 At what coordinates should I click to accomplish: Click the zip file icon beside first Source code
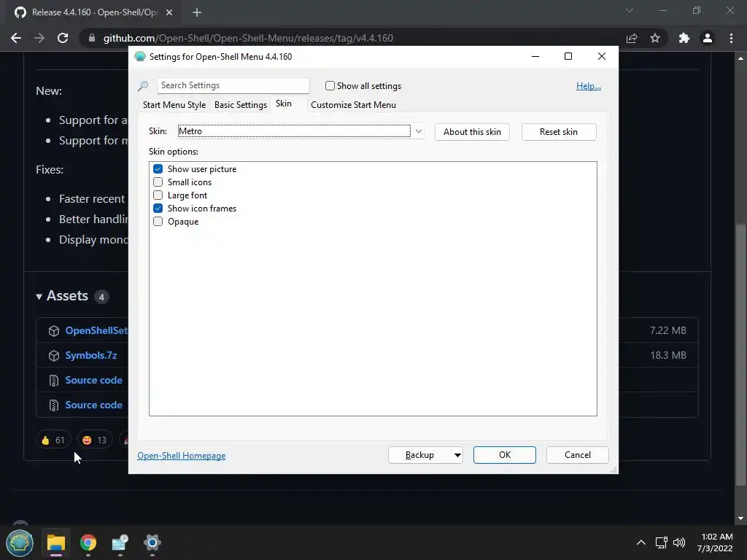point(54,381)
